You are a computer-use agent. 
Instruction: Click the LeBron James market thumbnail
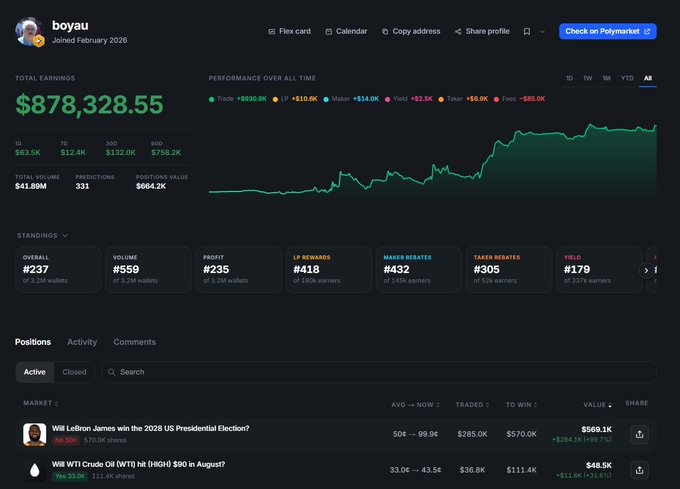(35, 434)
